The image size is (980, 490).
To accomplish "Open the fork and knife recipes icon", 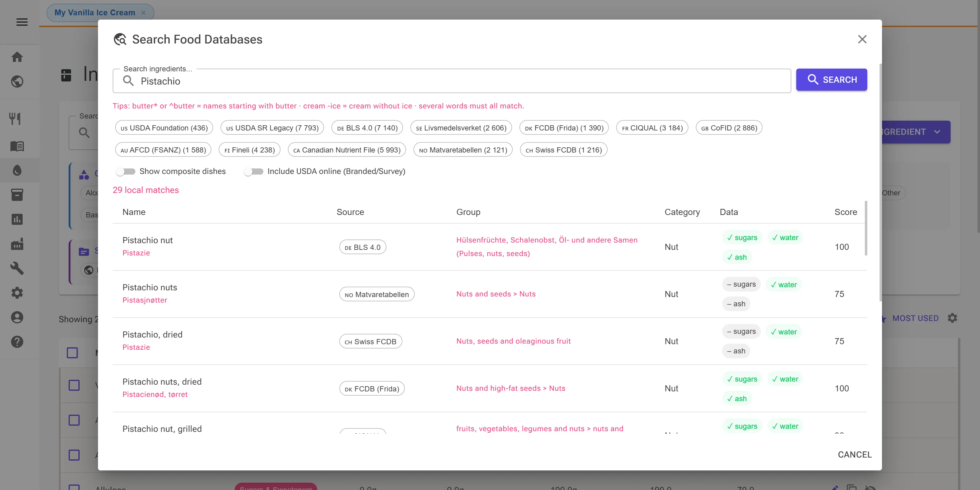I will click(15, 119).
